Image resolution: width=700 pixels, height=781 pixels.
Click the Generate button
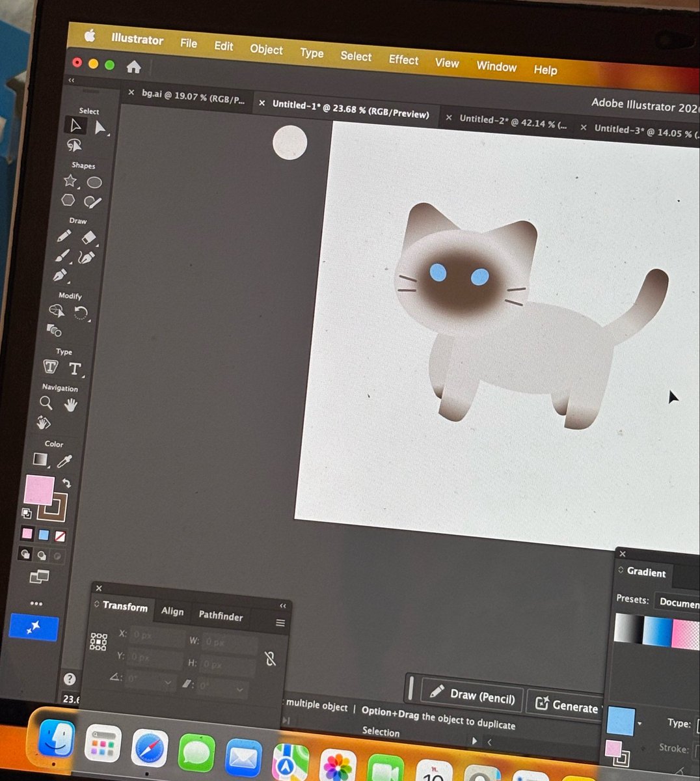566,704
